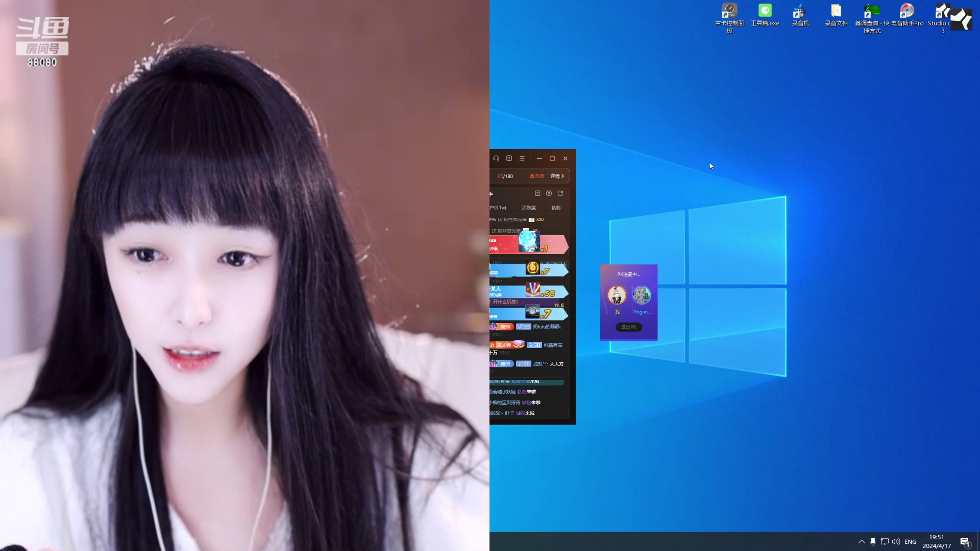Image resolution: width=980 pixels, height=551 pixels.
Task: Click the headset support icon in panel header
Action: click(496, 159)
